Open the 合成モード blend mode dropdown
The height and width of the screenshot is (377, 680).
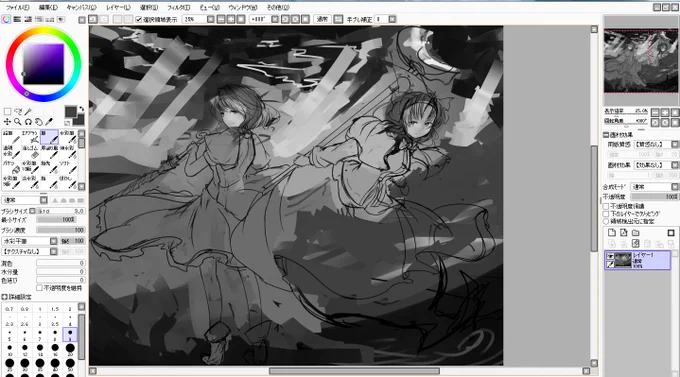tap(675, 187)
